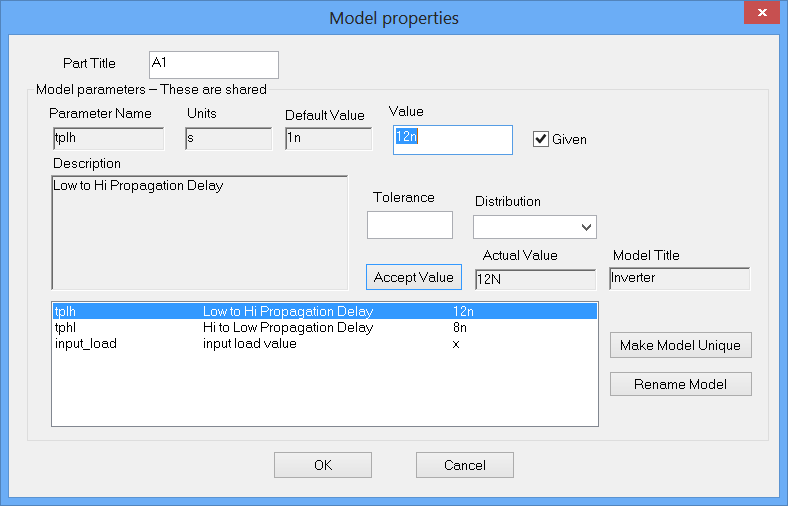Select the input_load parameter row
Image resolution: width=788 pixels, height=506 pixels.
click(324, 344)
